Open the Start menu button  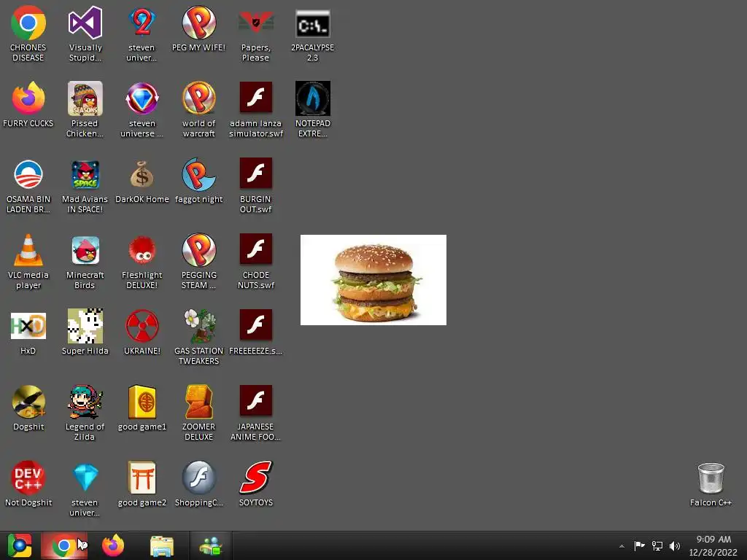click(19, 545)
